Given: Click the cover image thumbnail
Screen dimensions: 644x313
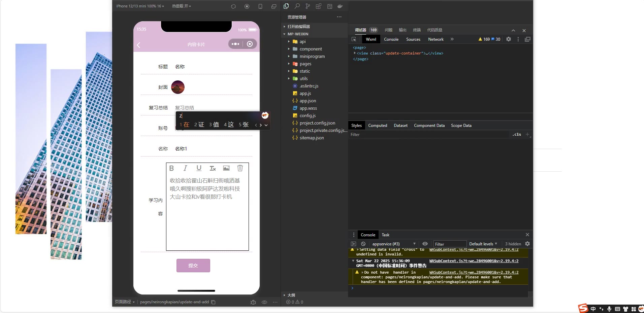Looking at the screenshot, I should 178,87.
